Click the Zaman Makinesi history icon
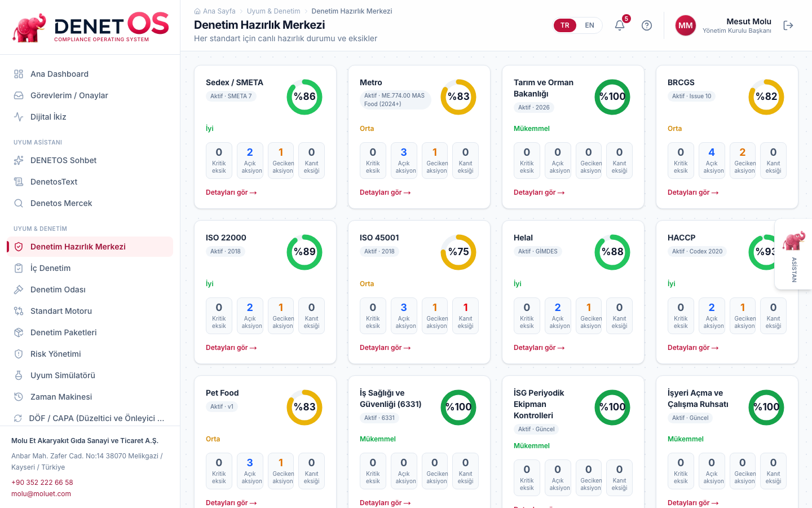Screen dimensions: 812x508 click(x=19, y=397)
